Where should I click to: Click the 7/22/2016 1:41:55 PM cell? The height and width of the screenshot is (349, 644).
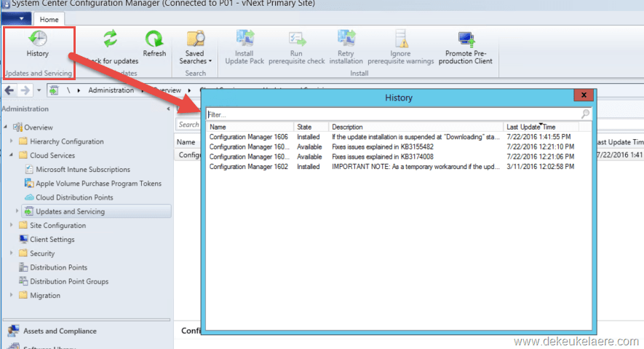(x=538, y=137)
